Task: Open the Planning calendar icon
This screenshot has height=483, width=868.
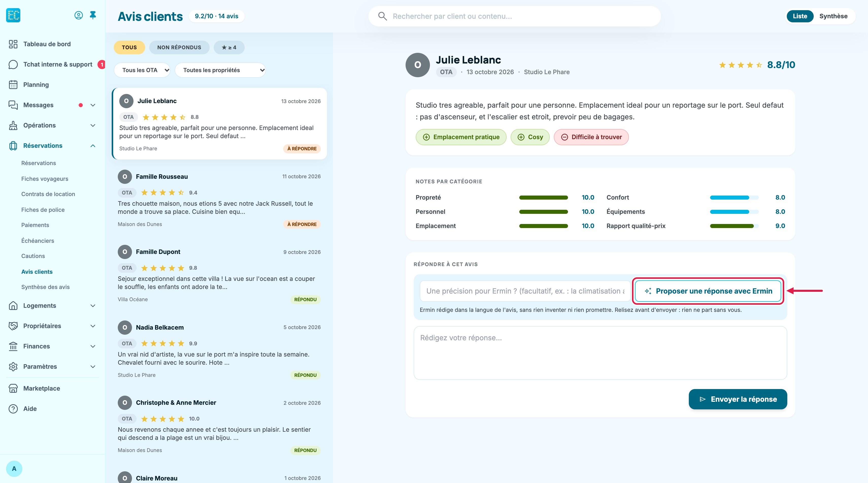Action: point(13,85)
